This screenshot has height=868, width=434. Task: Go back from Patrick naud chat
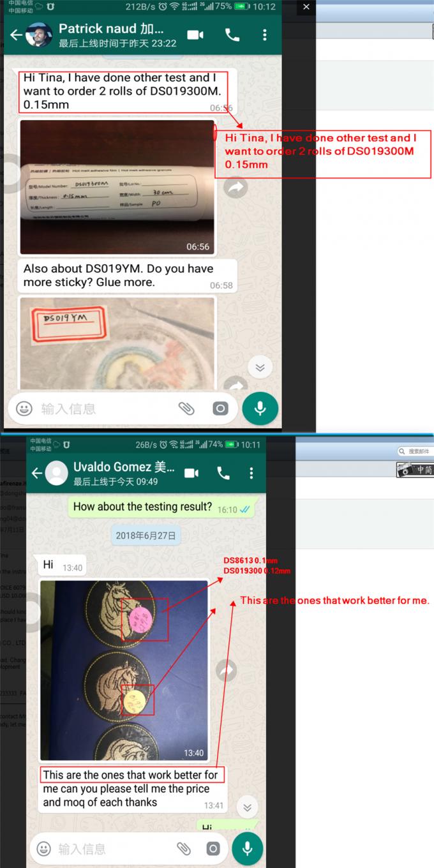(x=15, y=35)
